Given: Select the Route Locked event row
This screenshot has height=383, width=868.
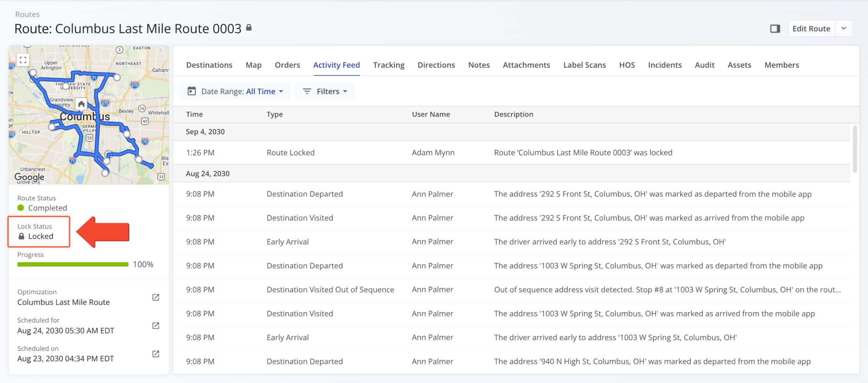Looking at the screenshot, I should click(x=512, y=153).
